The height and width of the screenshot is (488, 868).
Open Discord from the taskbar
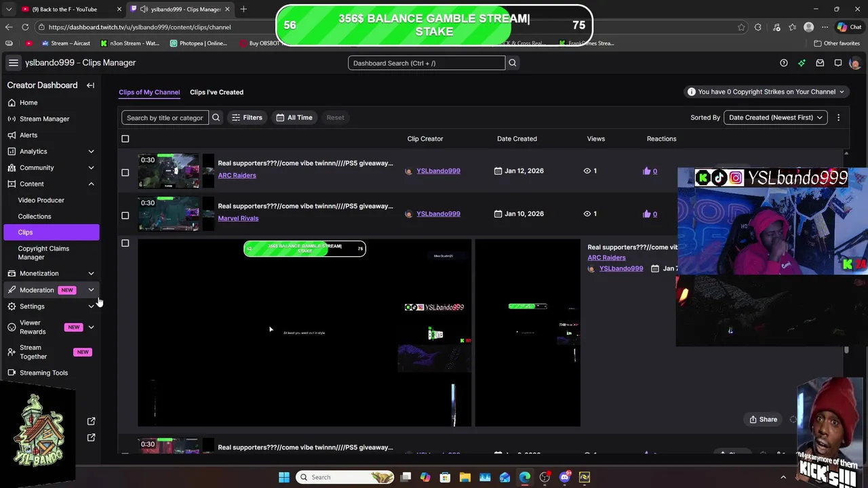565,477
